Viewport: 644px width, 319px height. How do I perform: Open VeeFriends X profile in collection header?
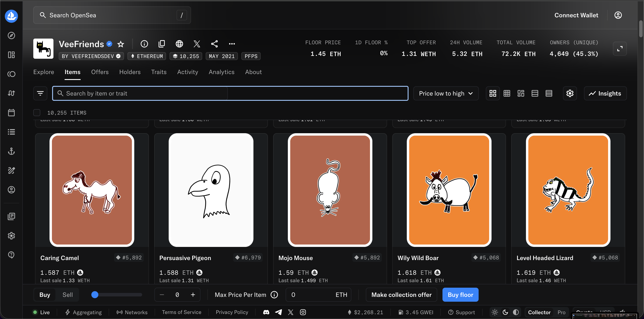197,44
